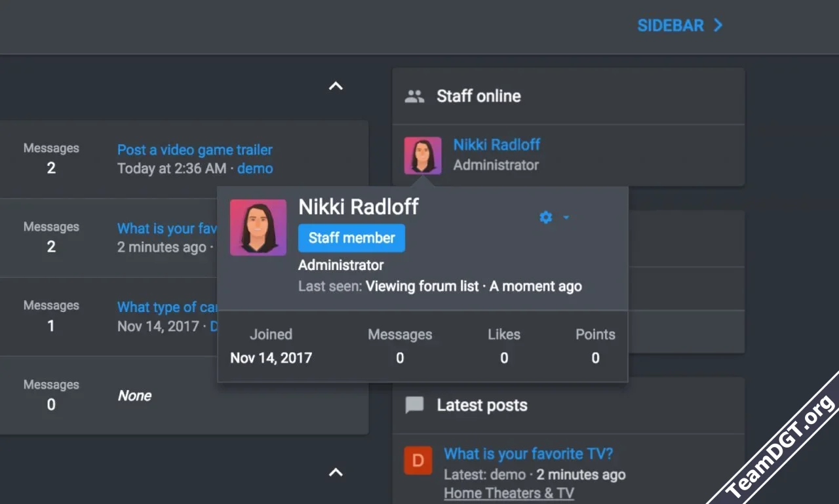Expand the dropdown arrow beside the gear
This screenshot has width=839, height=504.
[x=566, y=217]
